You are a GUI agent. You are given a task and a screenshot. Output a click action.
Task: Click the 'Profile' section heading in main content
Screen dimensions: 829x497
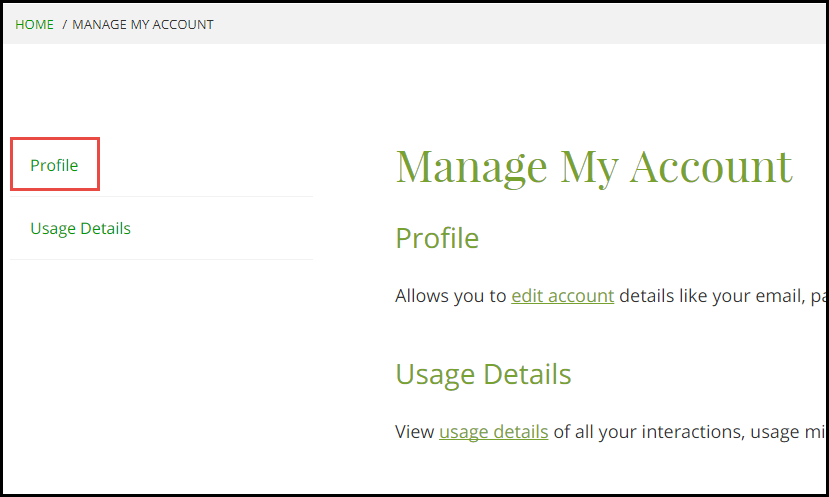[x=437, y=238]
